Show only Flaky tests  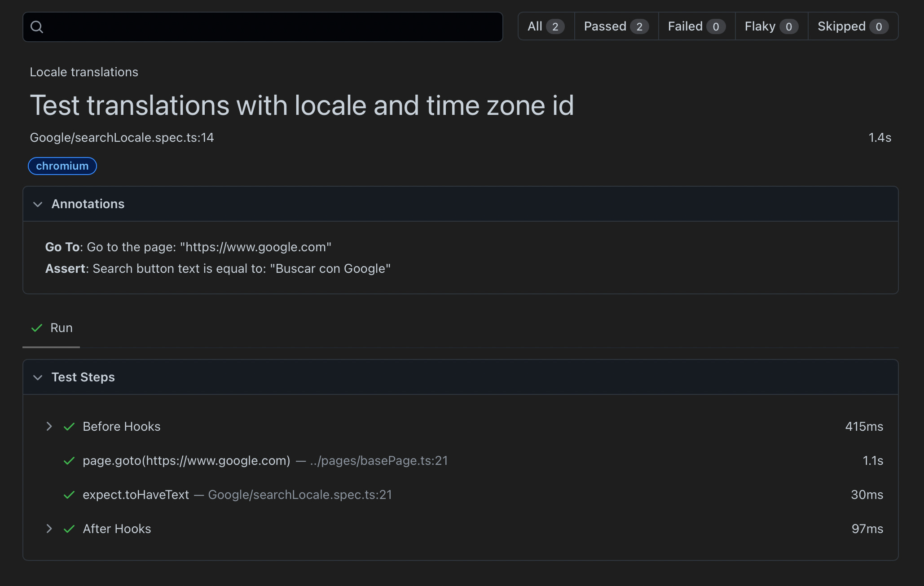771,26
